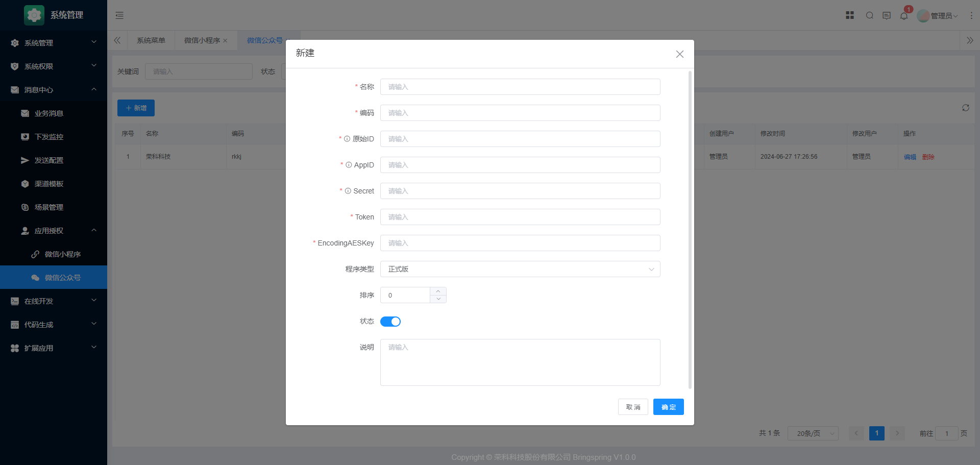Toggle the 状态 switch off

(x=390, y=322)
